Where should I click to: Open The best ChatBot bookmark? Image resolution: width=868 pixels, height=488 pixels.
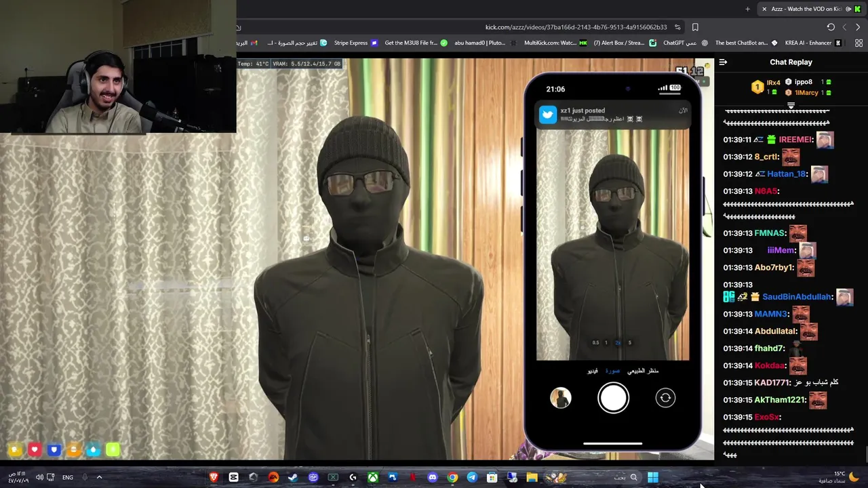[747, 43]
